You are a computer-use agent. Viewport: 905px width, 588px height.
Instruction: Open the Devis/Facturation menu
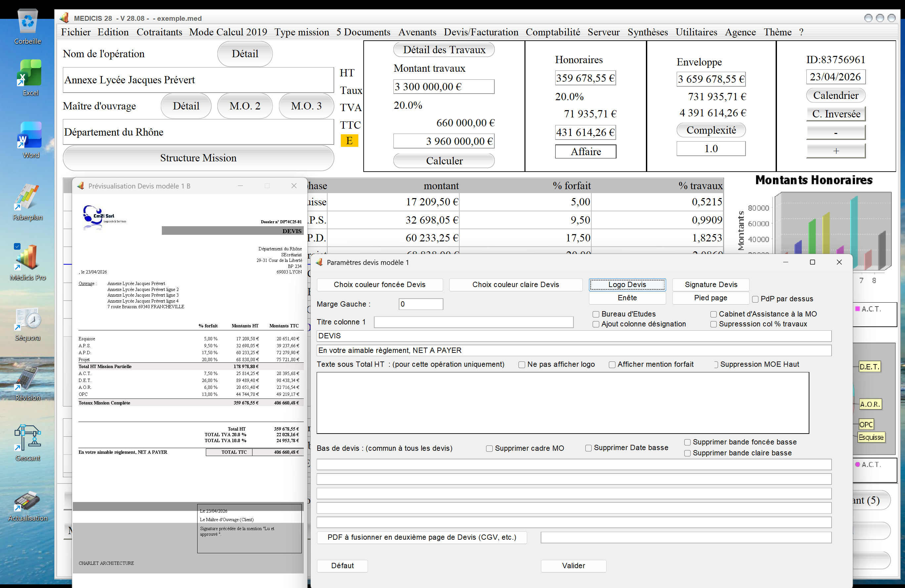point(481,32)
